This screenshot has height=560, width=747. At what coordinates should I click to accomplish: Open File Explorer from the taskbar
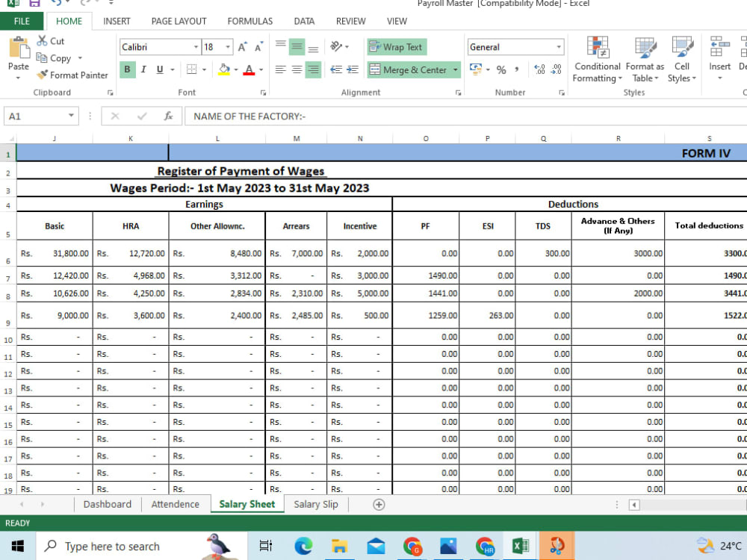tap(339, 546)
